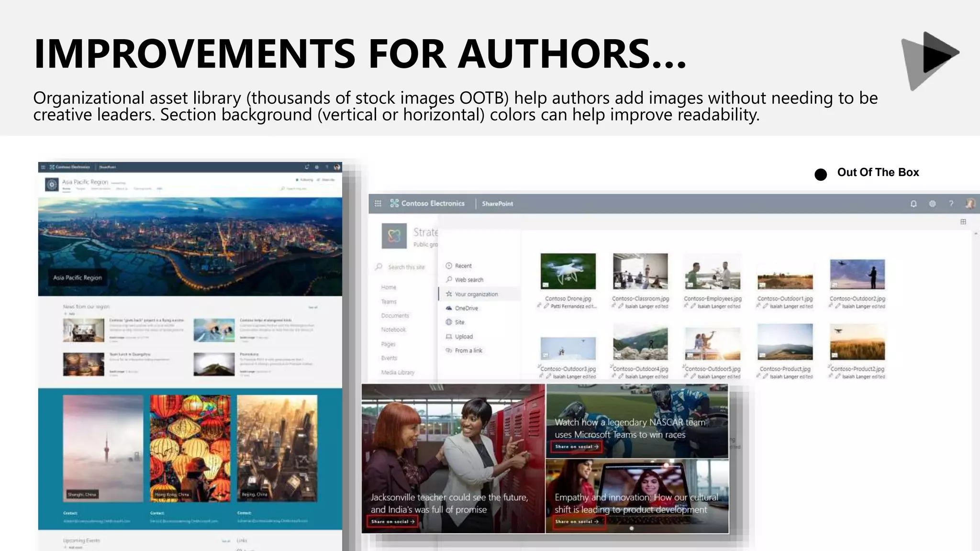Viewport: 980px width, 551px height.
Task: Select the Contoso-Classroom.jpg thumbnail
Action: click(640, 271)
